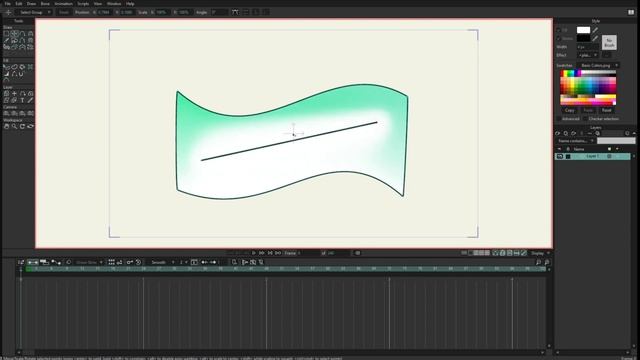
Task: Open the Window menu
Action: [114, 4]
